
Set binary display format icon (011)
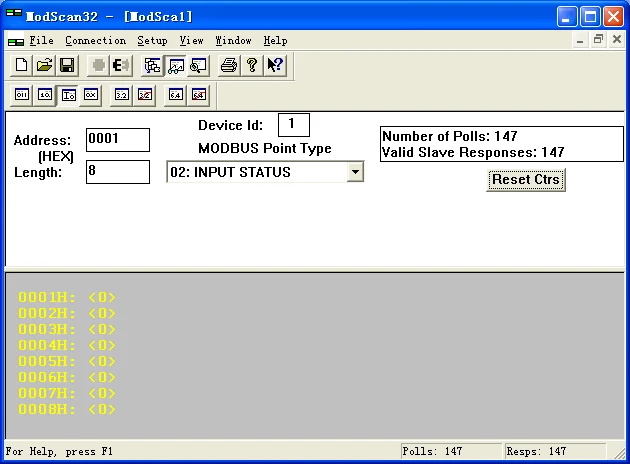[x=22, y=95]
